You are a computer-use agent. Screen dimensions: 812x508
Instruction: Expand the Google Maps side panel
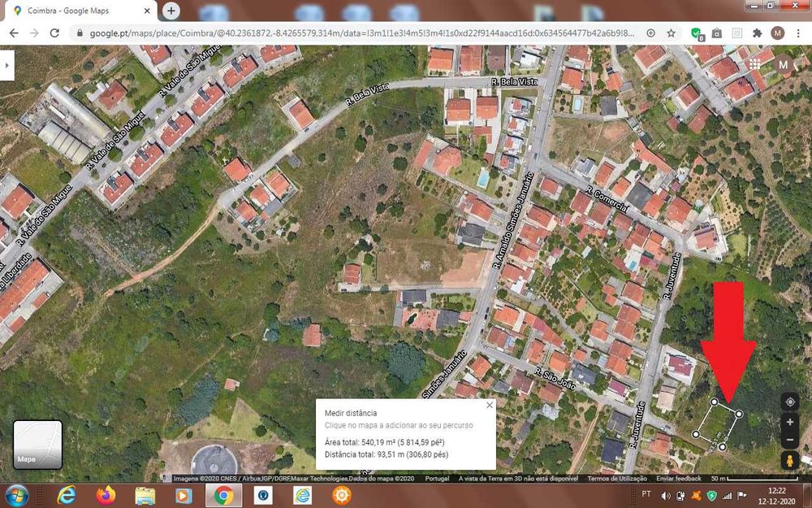point(6,65)
